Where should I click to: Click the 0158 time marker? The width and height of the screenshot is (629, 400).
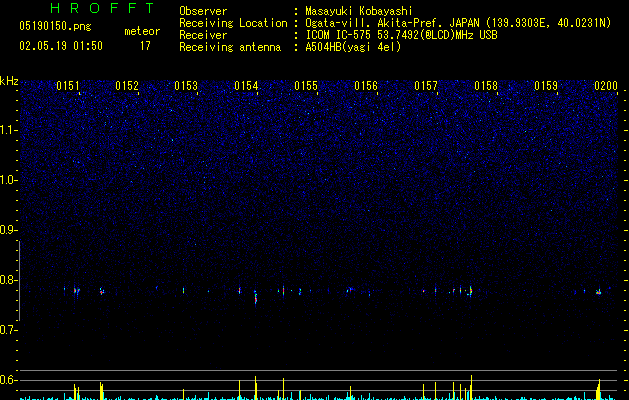pyautogui.click(x=486, y=86)
